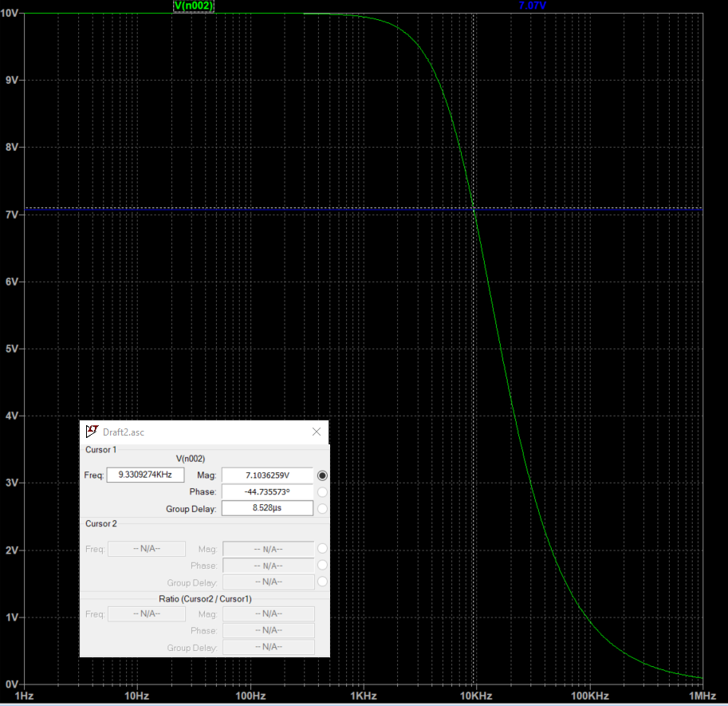Image resolution: width=728 pixels, height=706 pixels.
Task: Click the Cursor 1 Group Delay value field
Action: pos(267,508)
